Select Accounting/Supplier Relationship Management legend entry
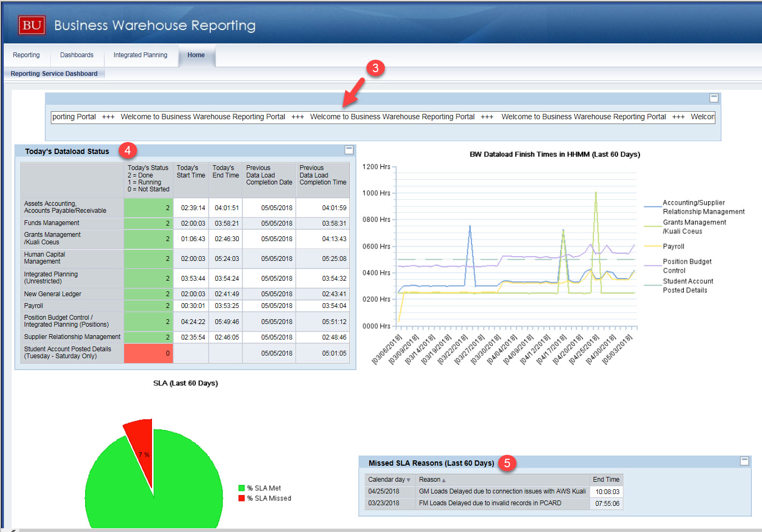Viewport: 762px width, 532px height. [x=695, y=207]
